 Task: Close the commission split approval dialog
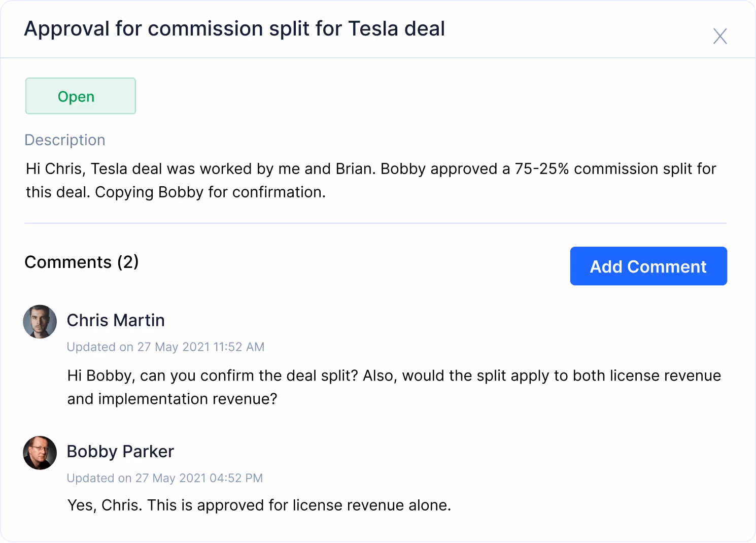tap(720, 36)
